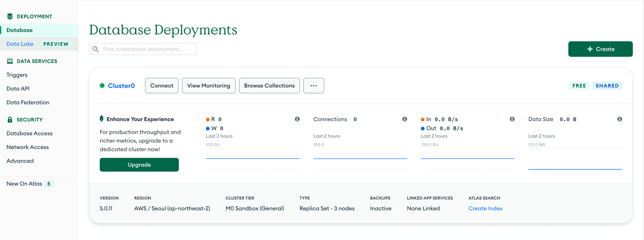Click the Create deployment button
The image size is (644, 240).
coord(601,49)
